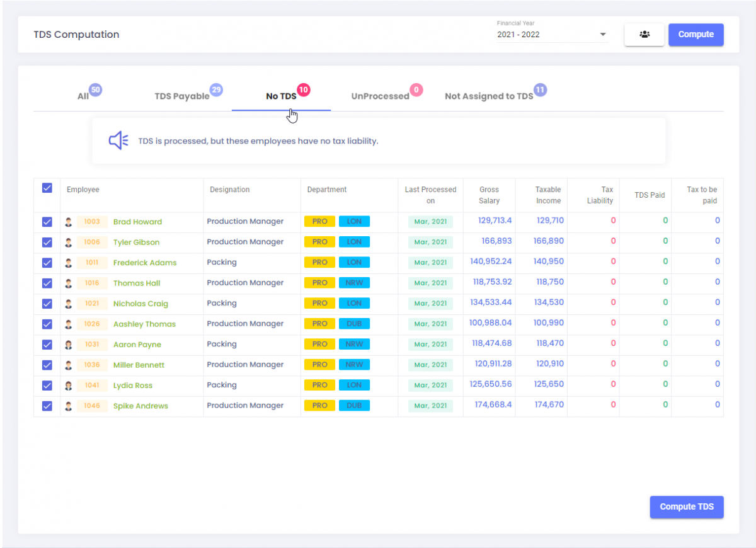Click the employee group icon beside Compute
This screenshot has width=756, height=548.
pyautogui.click(x=644, y=35)
